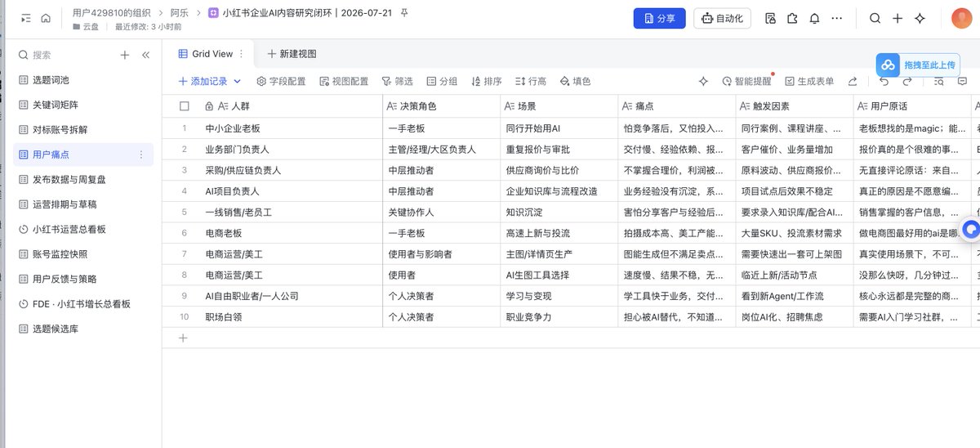
Task: Open more options for 用户痛点 sheet
Action: click(x=140, y=155)
